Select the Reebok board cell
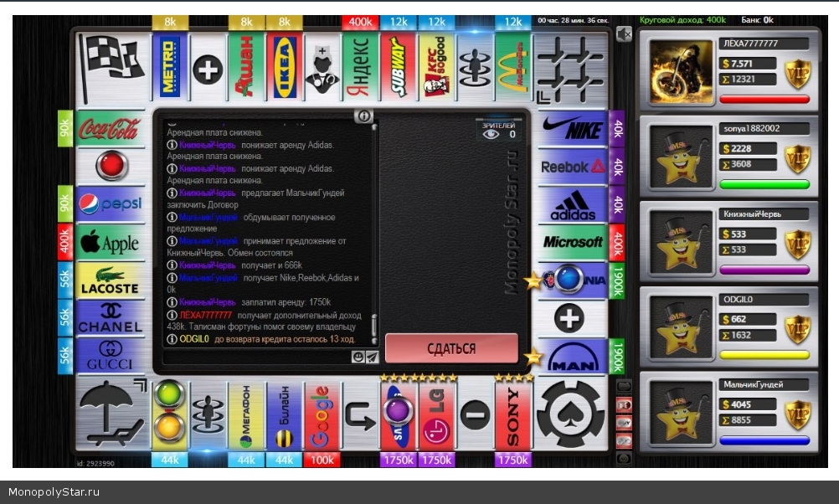The image size is (839, 504). [x=572, y=167]
